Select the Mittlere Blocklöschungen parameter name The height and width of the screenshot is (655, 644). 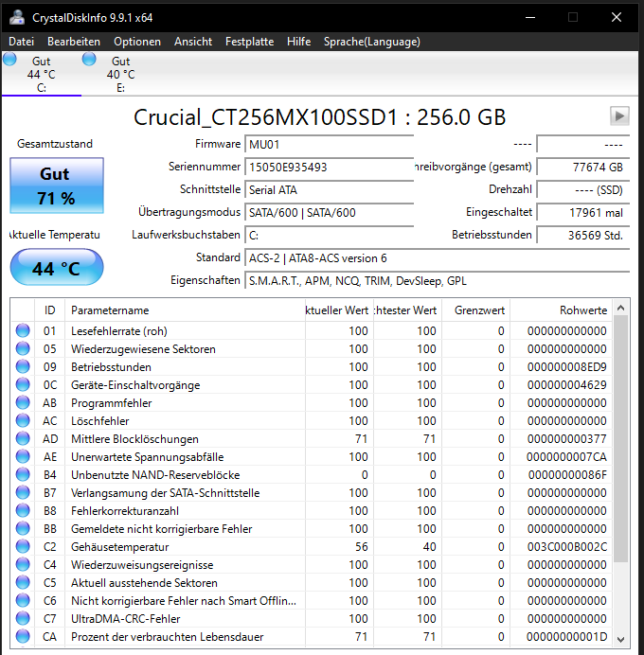[x=134, y=439]
